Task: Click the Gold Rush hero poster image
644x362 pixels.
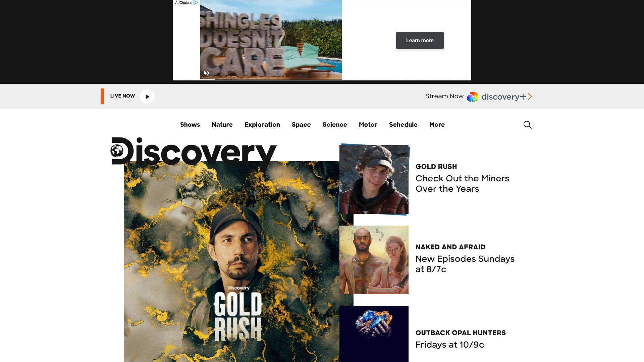Action: (x=231, y=261)
